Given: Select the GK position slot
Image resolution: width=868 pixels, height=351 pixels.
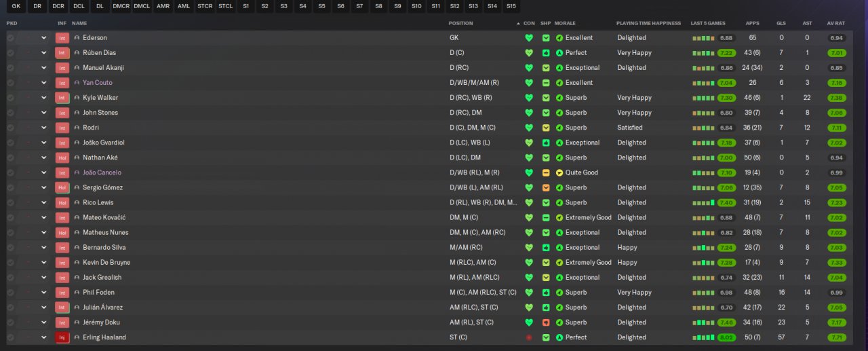Looking at the screenshot, I should [16, 6].
